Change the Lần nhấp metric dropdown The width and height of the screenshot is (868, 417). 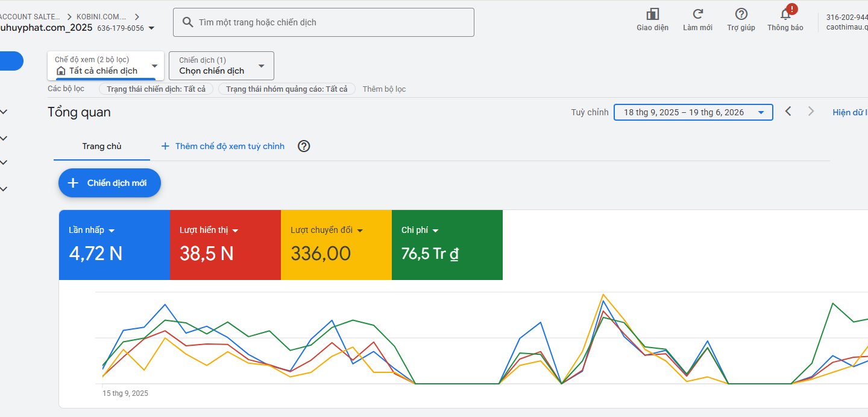pos(112,231)
